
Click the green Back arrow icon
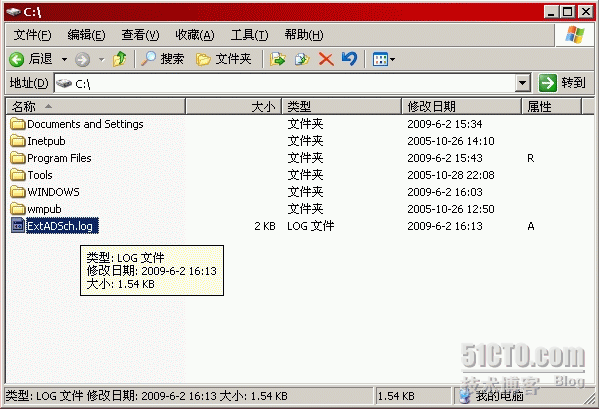16,59
